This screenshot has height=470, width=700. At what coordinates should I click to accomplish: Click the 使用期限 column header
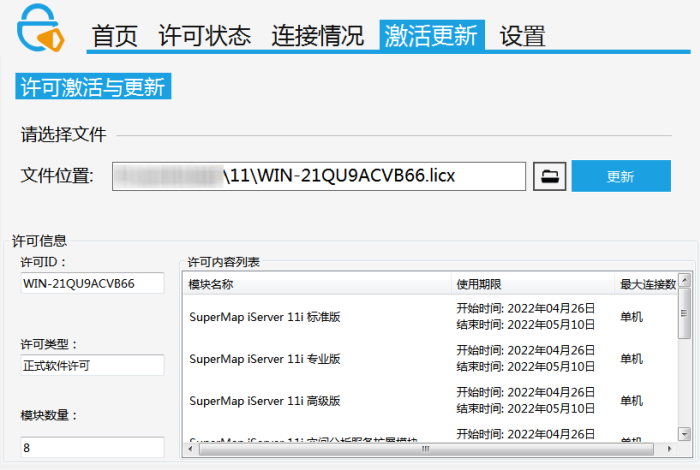click(533, 284)
